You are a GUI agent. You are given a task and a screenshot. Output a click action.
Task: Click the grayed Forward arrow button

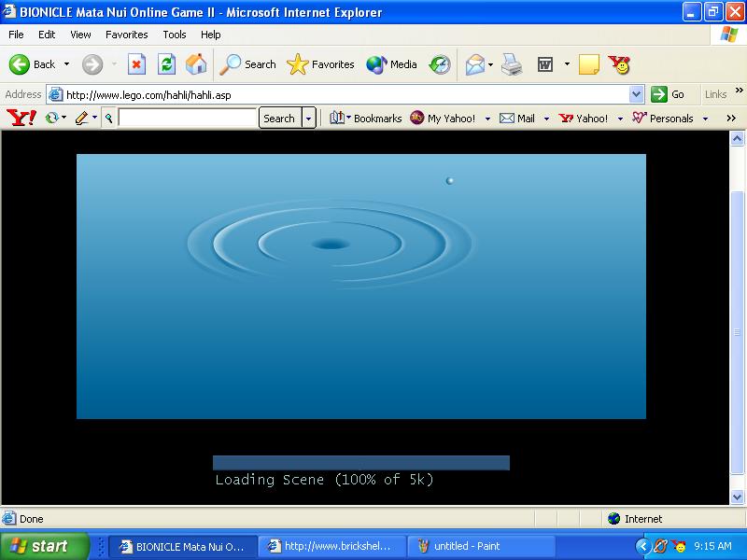click(92, 64)
